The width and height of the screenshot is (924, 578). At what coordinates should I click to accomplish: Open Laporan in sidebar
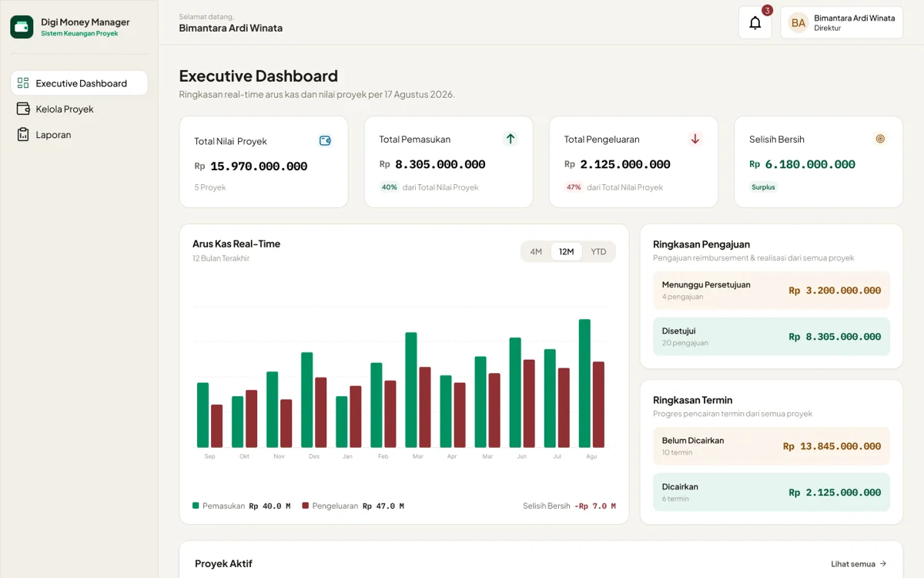pyautogui.click(x=79, y=134)
